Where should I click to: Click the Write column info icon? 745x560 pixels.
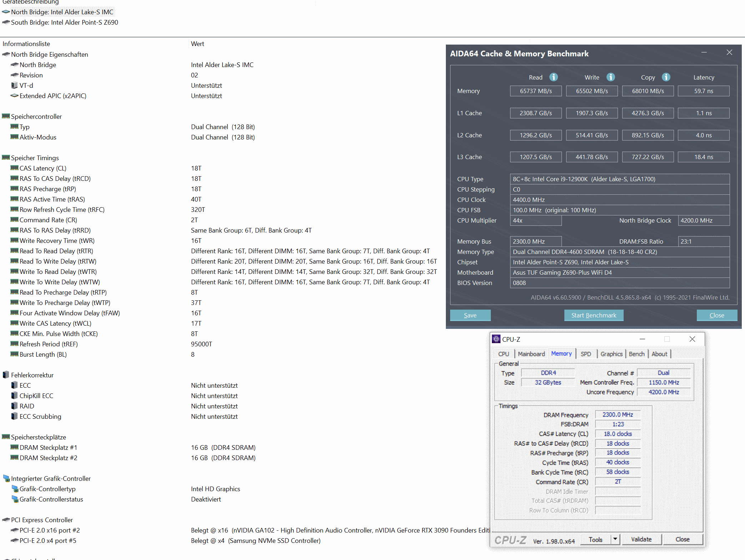[610, 77]
